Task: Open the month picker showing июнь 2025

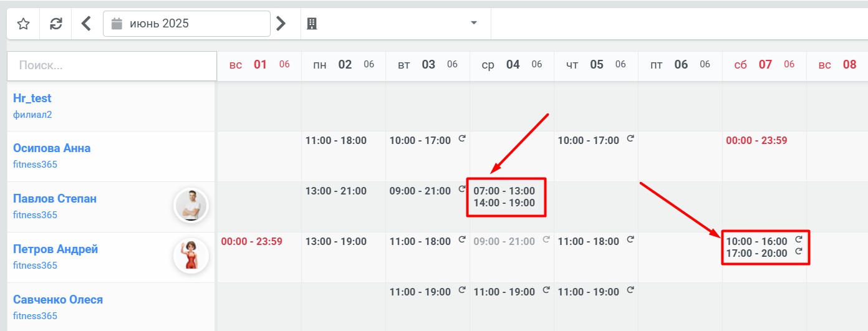Action: pyautogui.click(x=186, y=24)
